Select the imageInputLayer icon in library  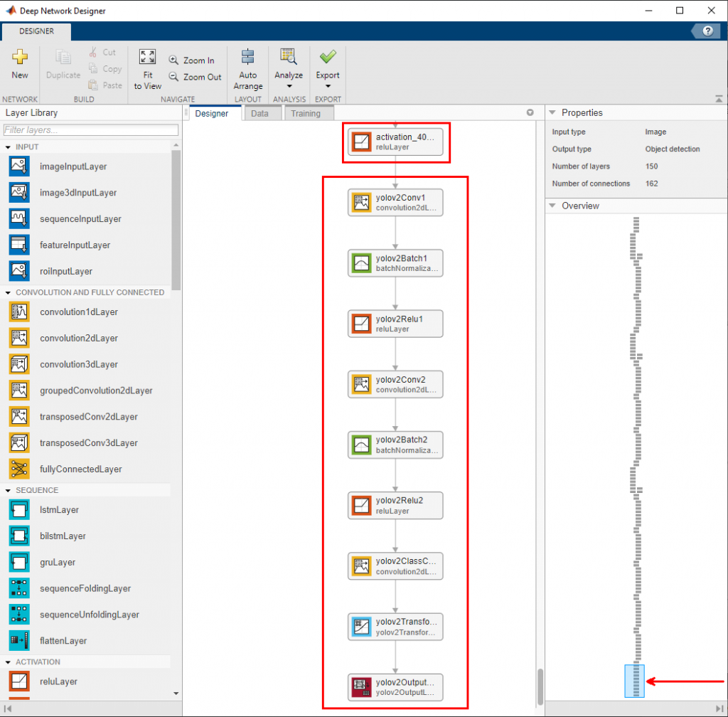coord(19,166)
